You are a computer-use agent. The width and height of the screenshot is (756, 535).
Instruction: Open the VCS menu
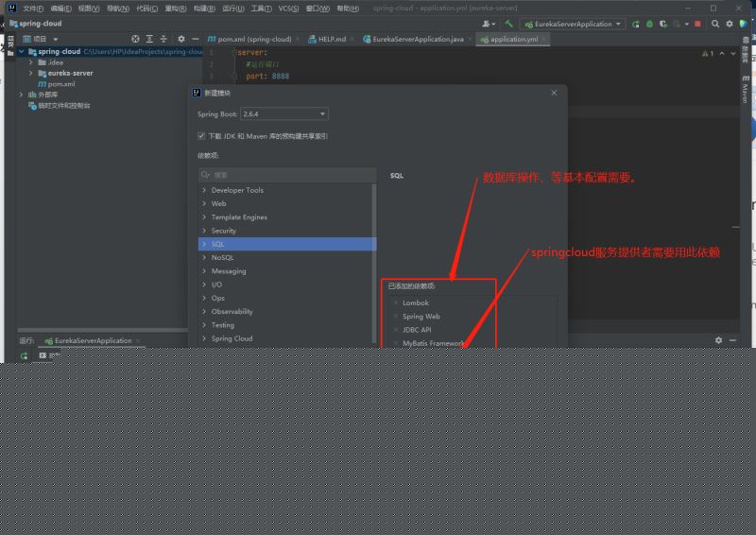(288, 9)
